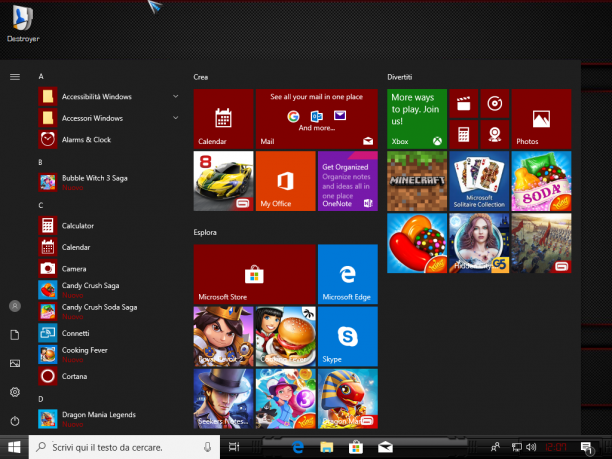
Task: Open the Groove Music small tile
Action: pyautogui.click(x=495, y=103)
